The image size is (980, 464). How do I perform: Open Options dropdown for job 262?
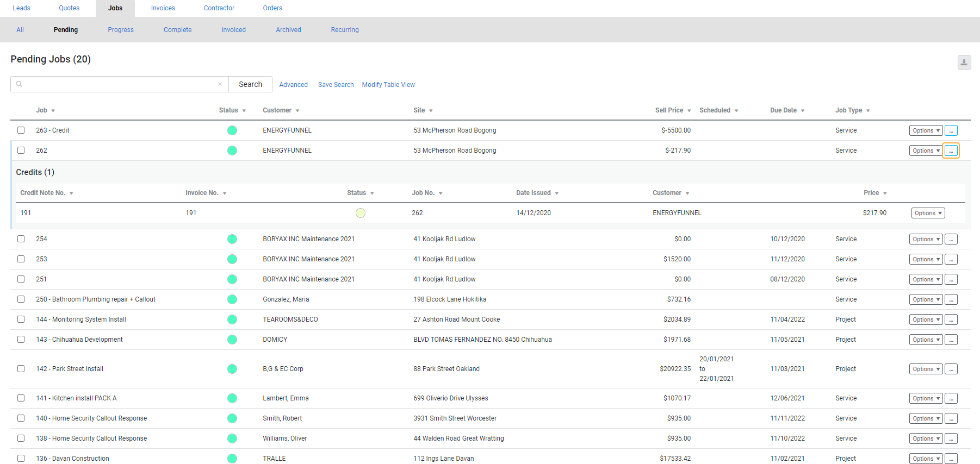click(926, 151)
